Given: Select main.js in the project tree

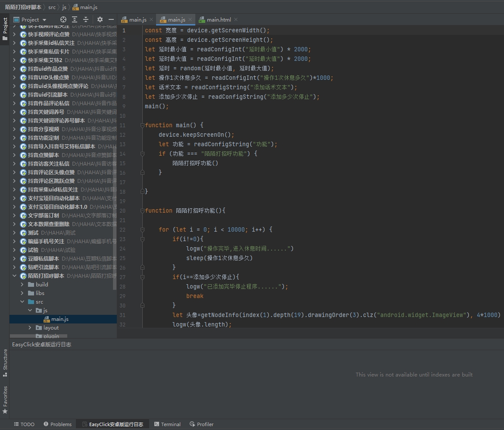Looking at the screenshot, I should (63, 319).
